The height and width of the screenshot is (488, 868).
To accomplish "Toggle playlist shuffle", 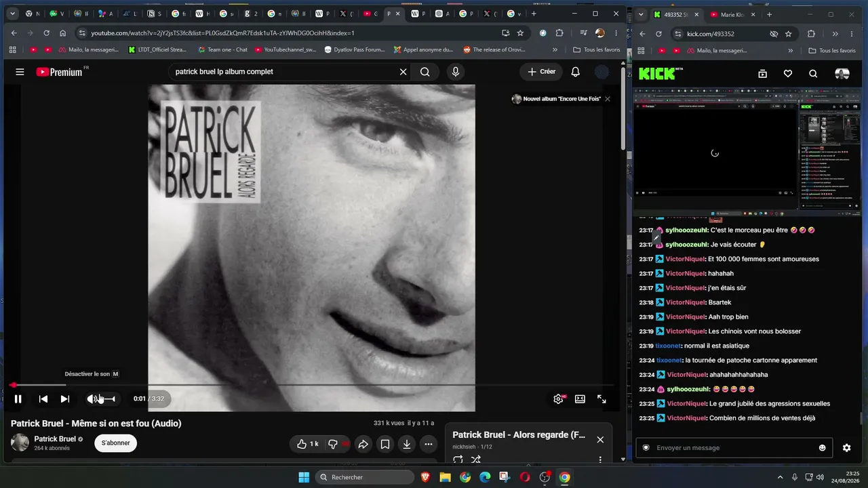I will click(x=476, y=460).
